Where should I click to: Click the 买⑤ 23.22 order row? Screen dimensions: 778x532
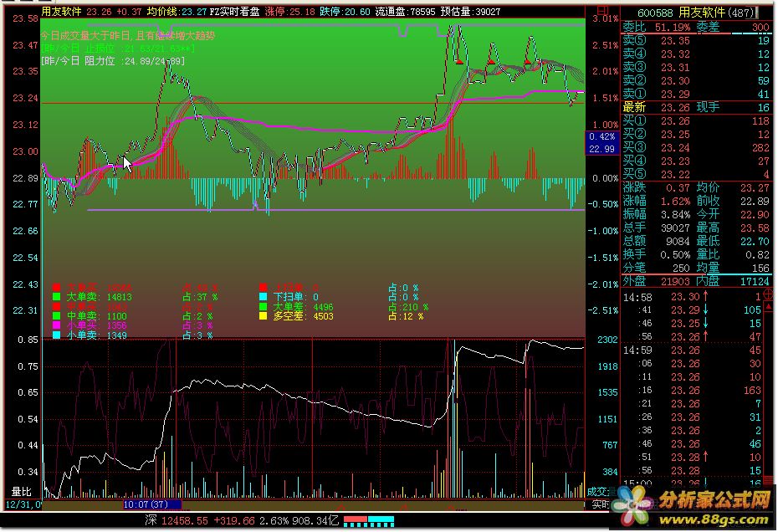point(696,174)
